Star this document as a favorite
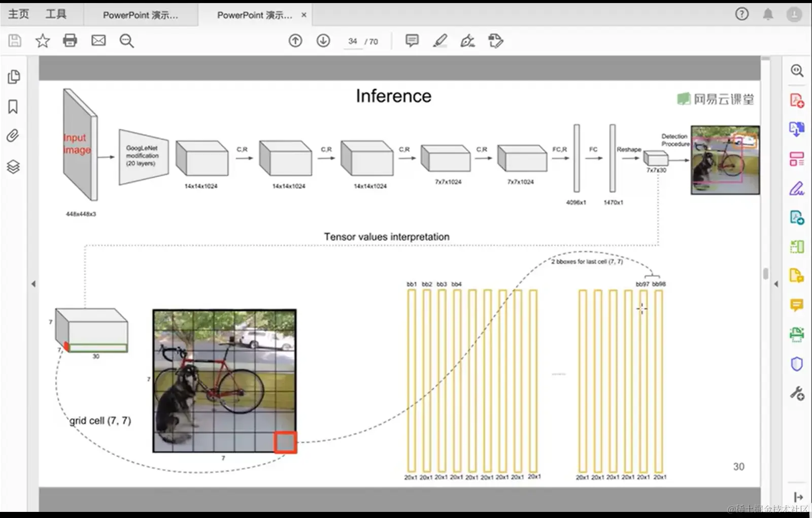The width and height of the screenshot is (812, 518). click(x=43, y=41)
